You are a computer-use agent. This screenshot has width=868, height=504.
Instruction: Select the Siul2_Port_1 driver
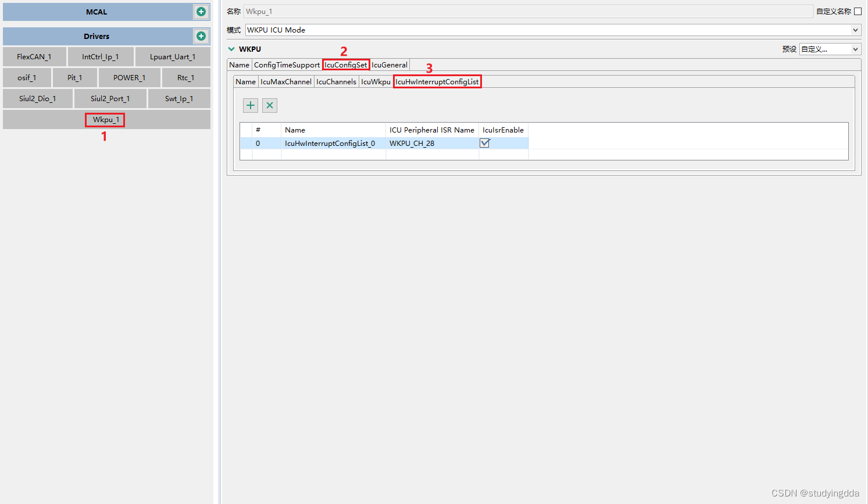(x=110, y=98)
